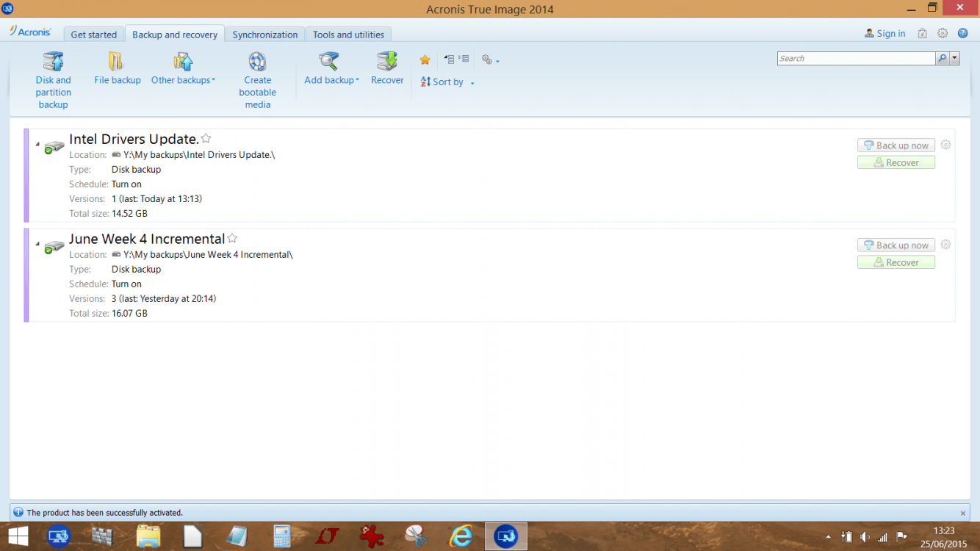Toggle favorite star for June Week 4 Incremental
980x551 pixels.
(x=232, y=238)
